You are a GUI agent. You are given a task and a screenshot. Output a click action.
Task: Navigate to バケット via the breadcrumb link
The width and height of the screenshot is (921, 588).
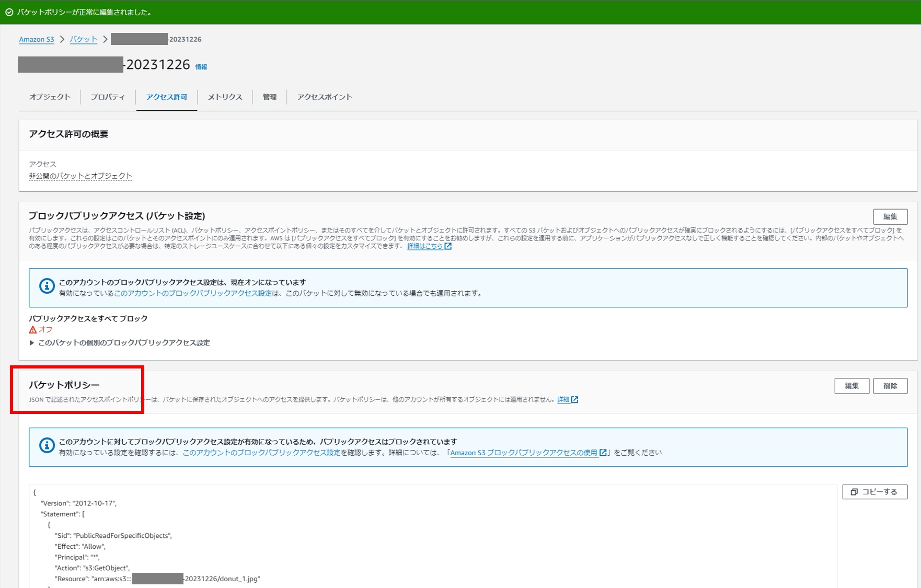pos(83,39)
